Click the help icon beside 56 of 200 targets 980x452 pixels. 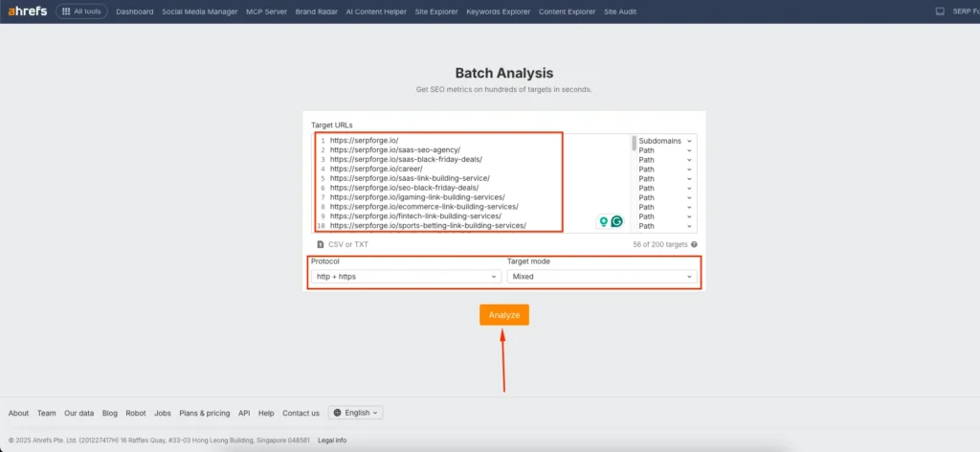pos(694,244)
